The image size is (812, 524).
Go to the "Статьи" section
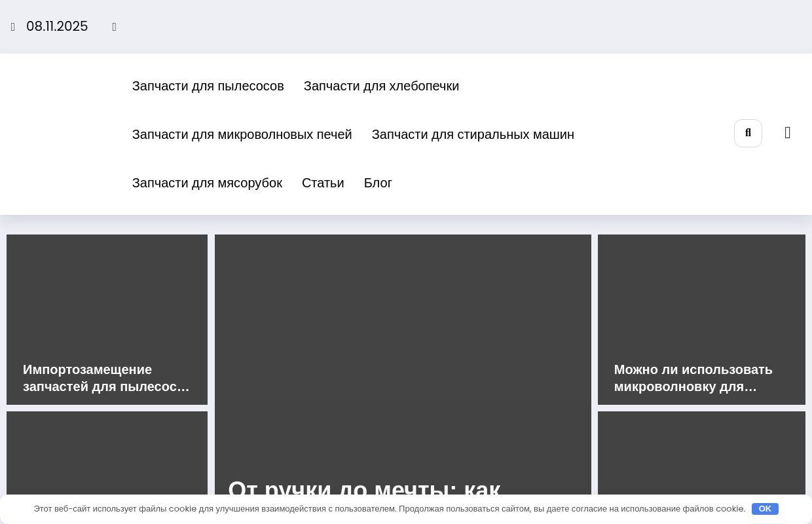coord(323,183)
